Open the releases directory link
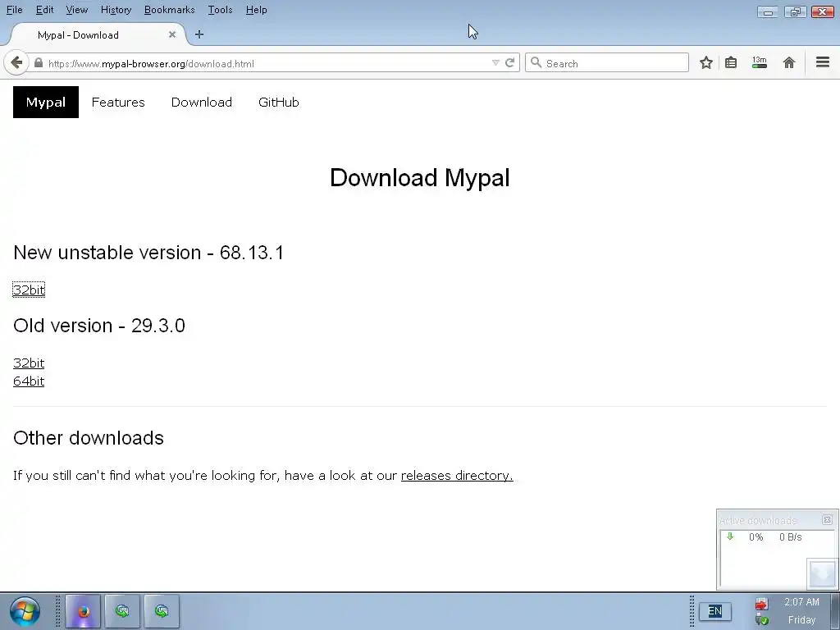Image resolution: width=840 pixels, height=630 pixels. click(x=457, y=475)
